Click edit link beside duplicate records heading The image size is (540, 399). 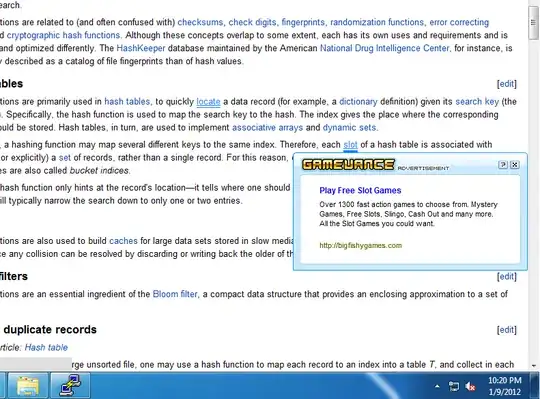[x=507, y=330]
